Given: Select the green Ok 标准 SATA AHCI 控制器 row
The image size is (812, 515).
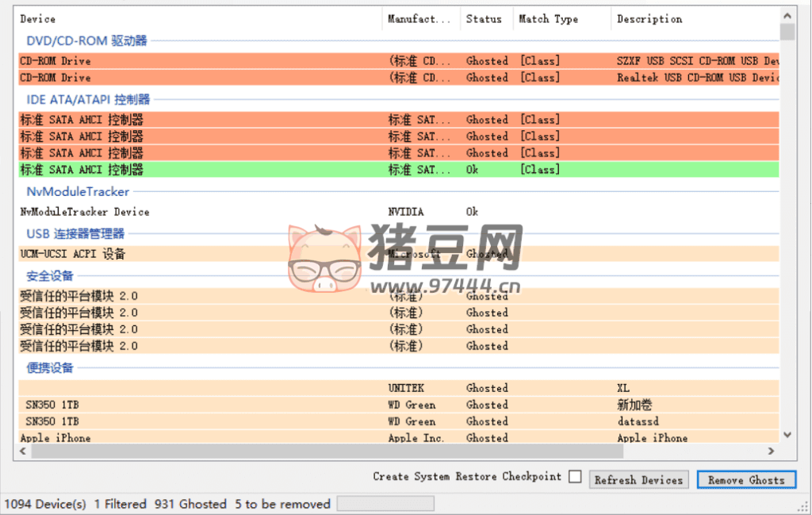Looking at the screenshot, I should [159, 169].
